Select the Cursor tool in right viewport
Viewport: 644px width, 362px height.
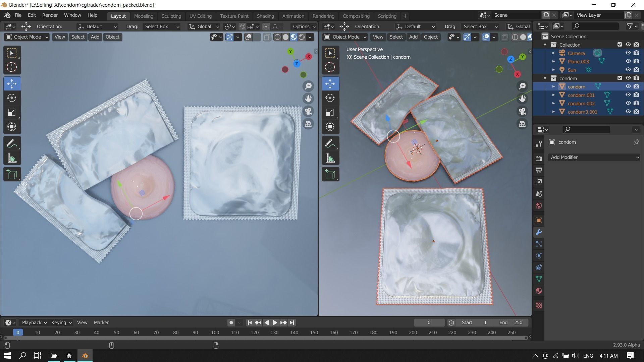[x=330, y=67]
